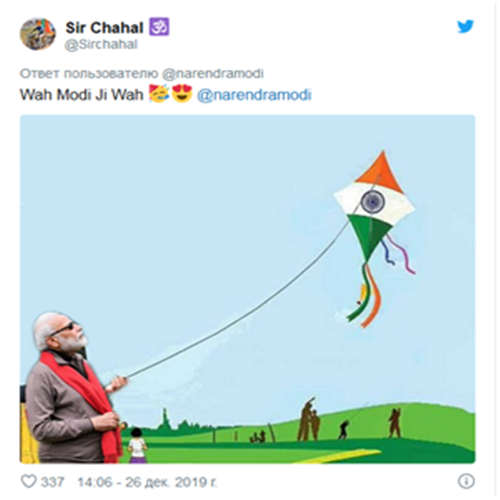Click the silhouetted people on the green hill
Viewport: 500px width, 500px height.
tap(308, 420)
